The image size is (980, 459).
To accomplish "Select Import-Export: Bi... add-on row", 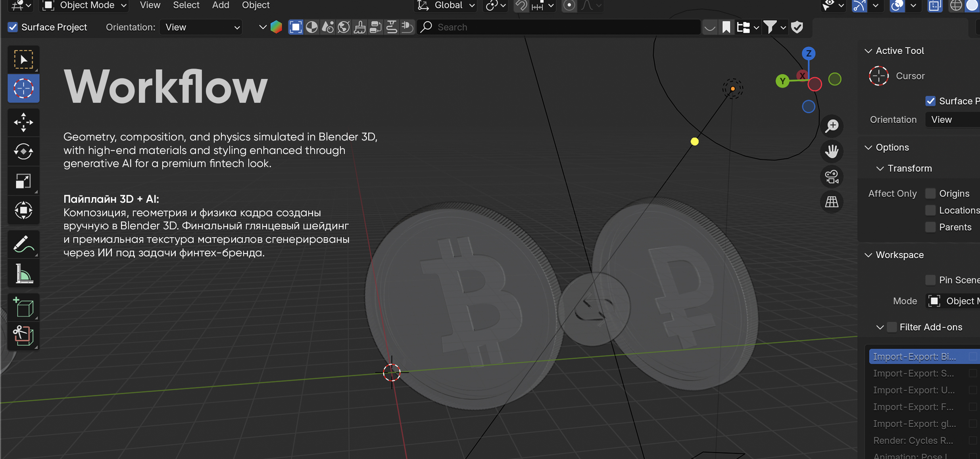I will (924, 357).
